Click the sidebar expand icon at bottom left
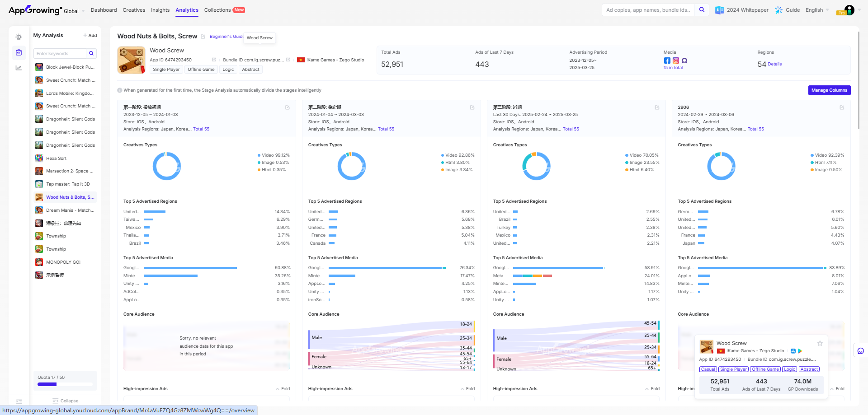The width and height of the screenshot is (868, 415). (x=19, y=401)
